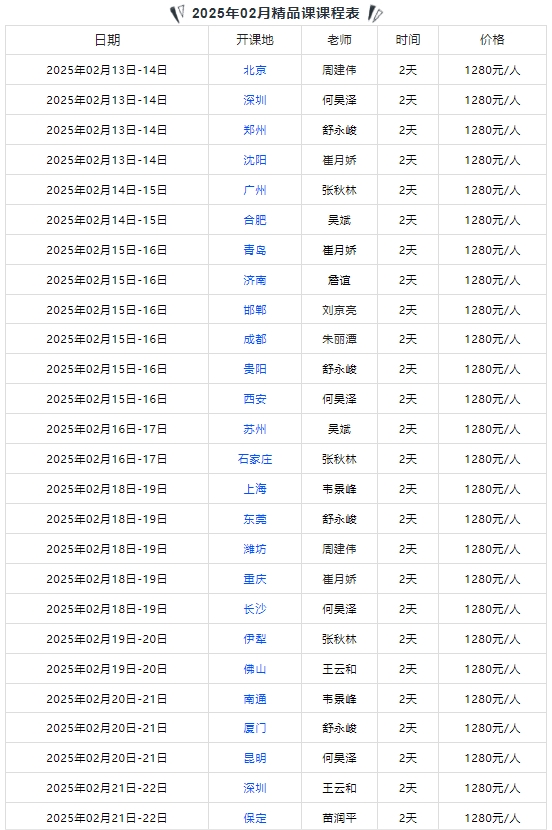Open the 北京 course location link
The image size is (552, 830).
pyautogui.click(x=255, y=70)
